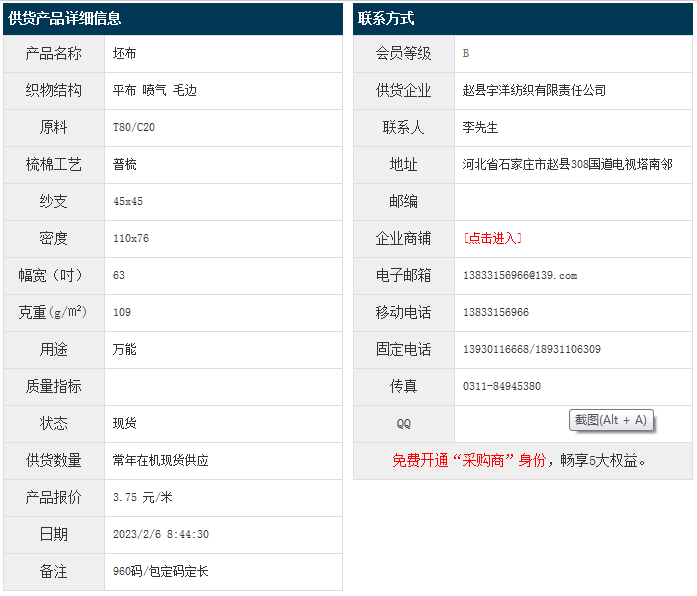
Task: Click the email address 13833156966@139.com
Action: (520, 275)
